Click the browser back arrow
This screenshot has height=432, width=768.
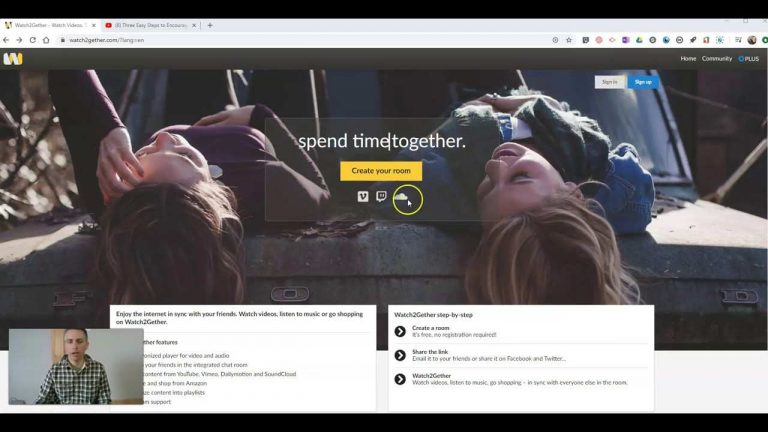(6, 40)
